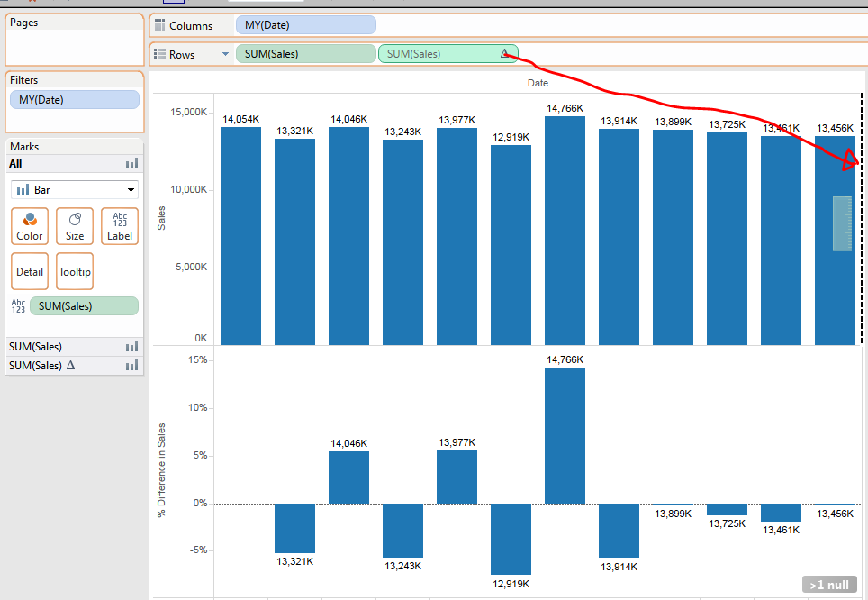Select the 14,046K bar in % Difference chart
The image size is (868, 600).
pos(348,477)
